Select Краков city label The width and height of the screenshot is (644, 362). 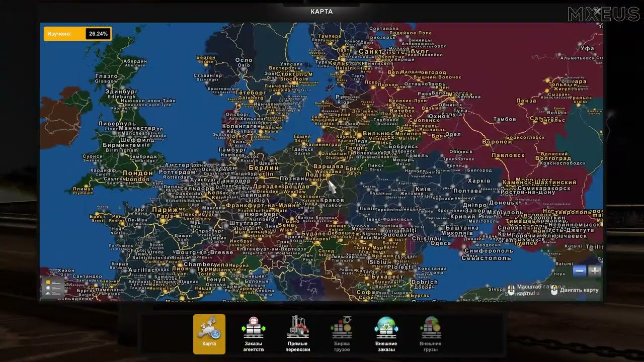pos(332,200)
